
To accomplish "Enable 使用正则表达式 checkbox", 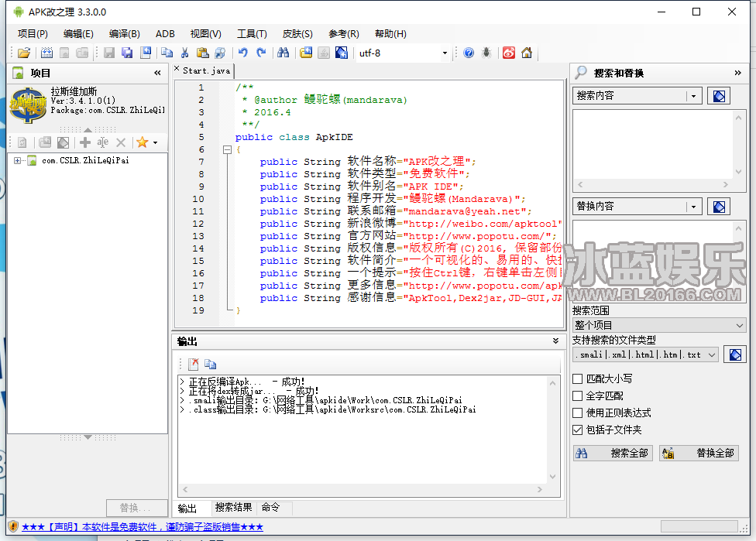I will (x=578, y=413).
